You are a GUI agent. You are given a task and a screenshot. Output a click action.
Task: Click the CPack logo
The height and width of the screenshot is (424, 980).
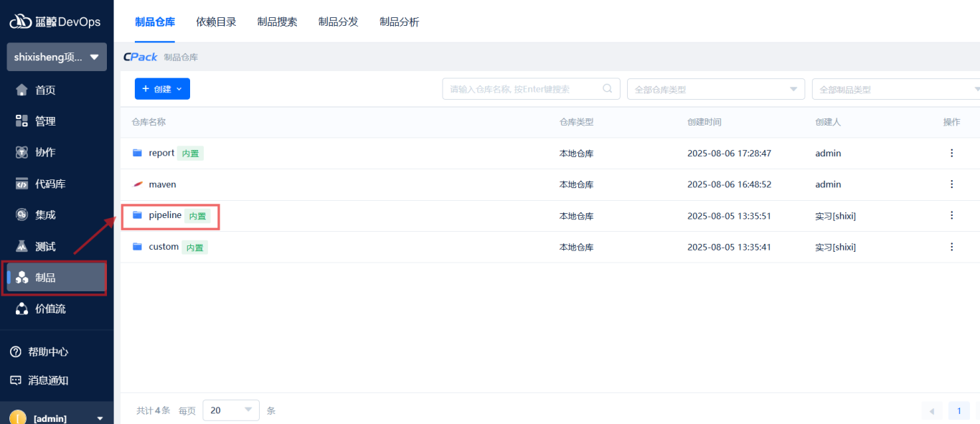pos(140,57)
